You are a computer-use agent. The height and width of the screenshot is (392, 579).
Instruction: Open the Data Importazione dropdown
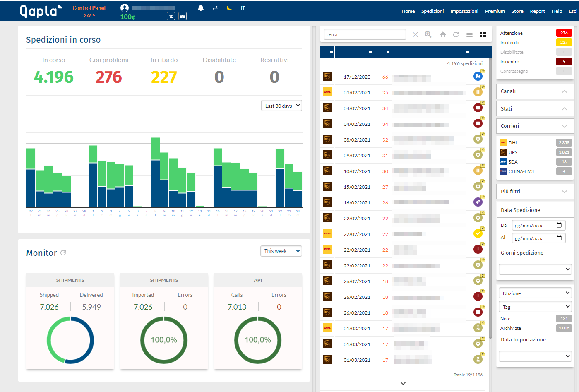tap(535, 356)
